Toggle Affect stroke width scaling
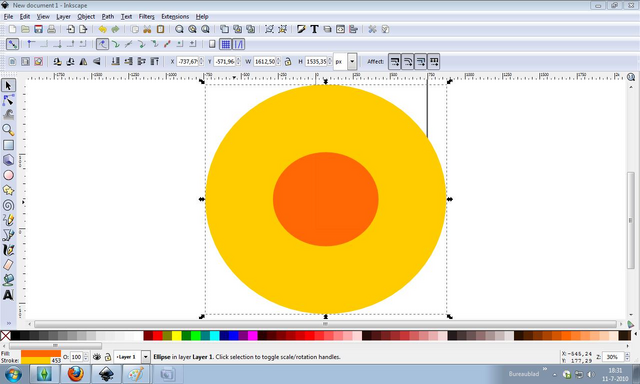Viewport: 640px width, 384px height. click(394, 62)
